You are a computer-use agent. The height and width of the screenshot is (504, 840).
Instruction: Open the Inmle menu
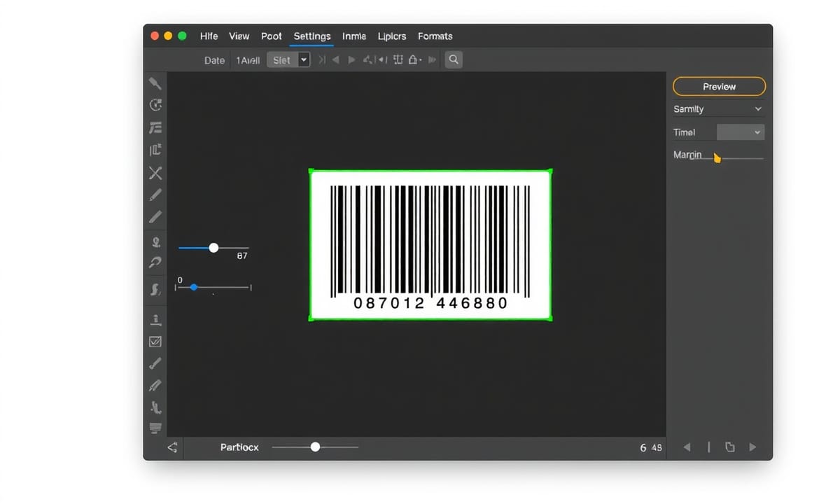pyautogui.click(x=354, y=36)
